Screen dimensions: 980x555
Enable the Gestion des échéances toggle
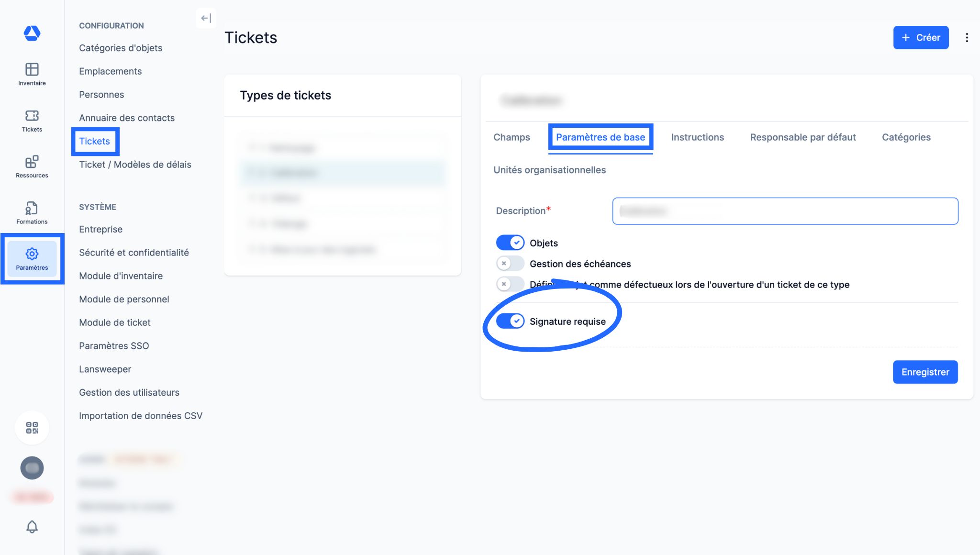tap(510, 264)
